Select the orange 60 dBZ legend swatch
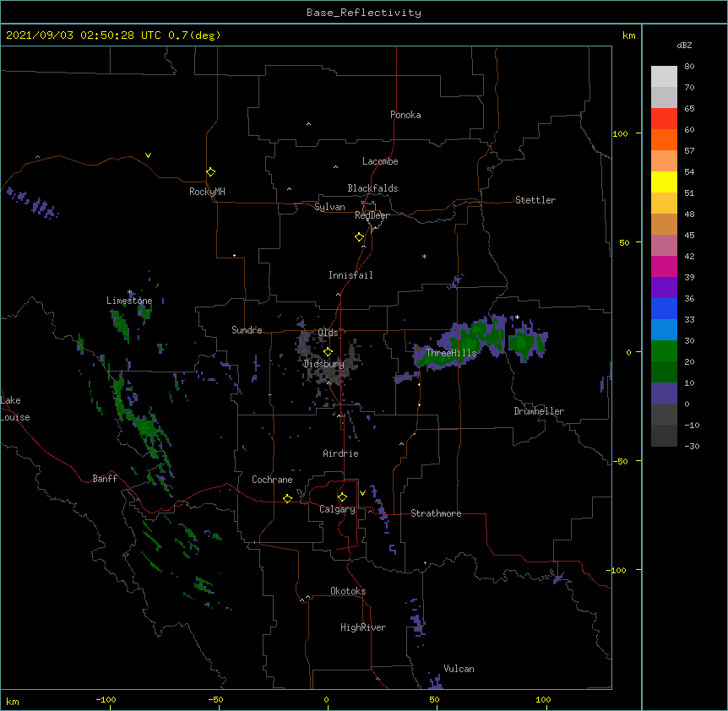 click(664, 139)
